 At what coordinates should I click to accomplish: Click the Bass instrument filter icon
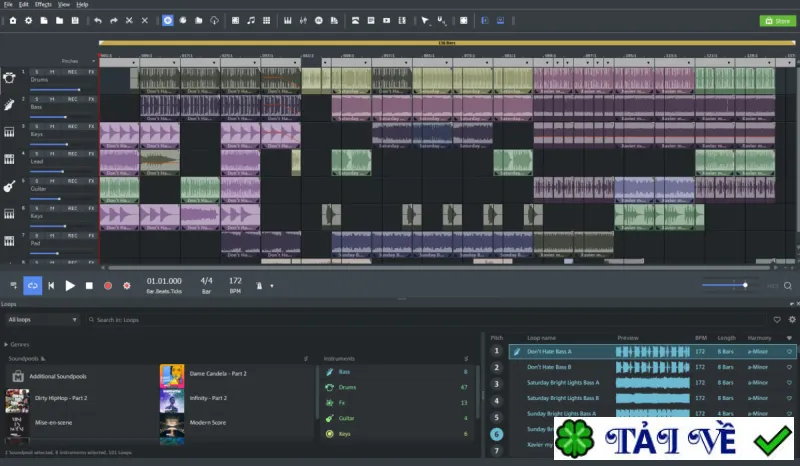coord(330,372)
